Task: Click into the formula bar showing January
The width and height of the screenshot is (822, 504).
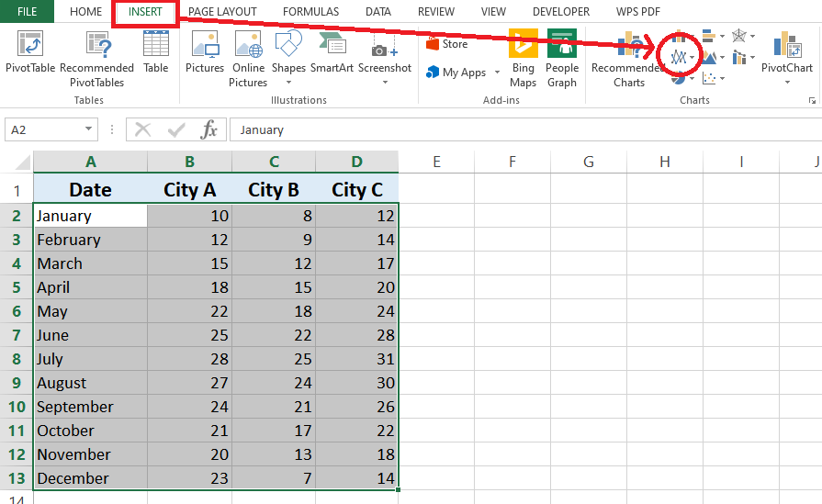Action: pyautogui.click(x=526, y=129)
